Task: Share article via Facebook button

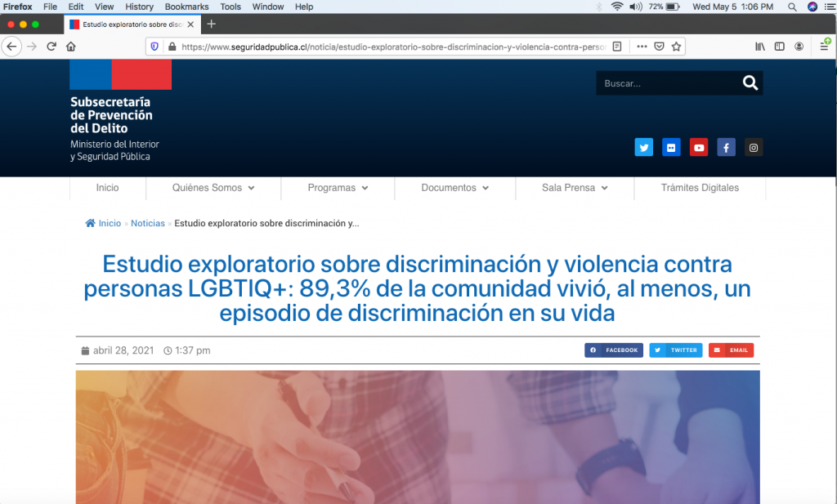Action: click(x=614, y=350)
